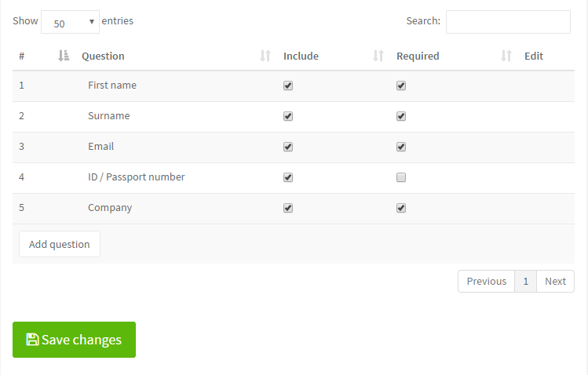
Task: Sort table by the # column icon
Action: pos(64,56)
